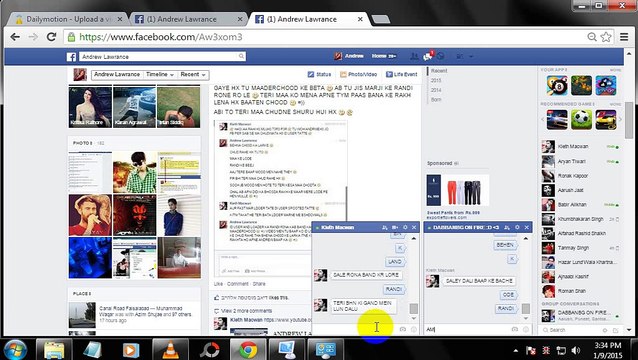Open chat with Roman Shah

pos(581,291)
